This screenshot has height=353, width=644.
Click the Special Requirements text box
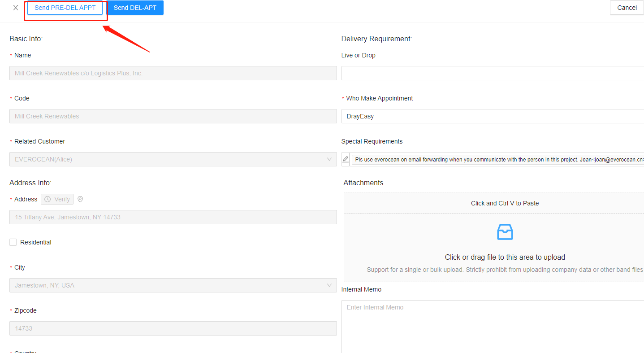497,159
